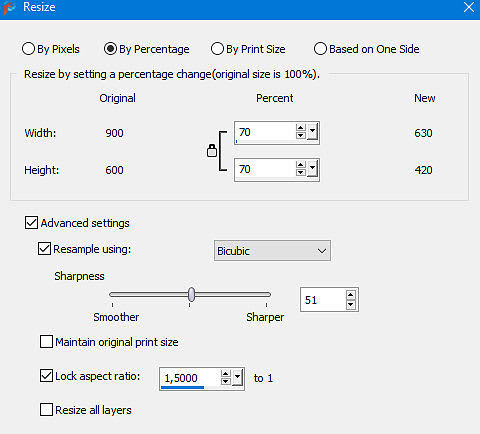Viewport: 480px width, 434px height.
Task: Click the PaintShop Pro app icon in title bar
Action: tap(9, 7)
